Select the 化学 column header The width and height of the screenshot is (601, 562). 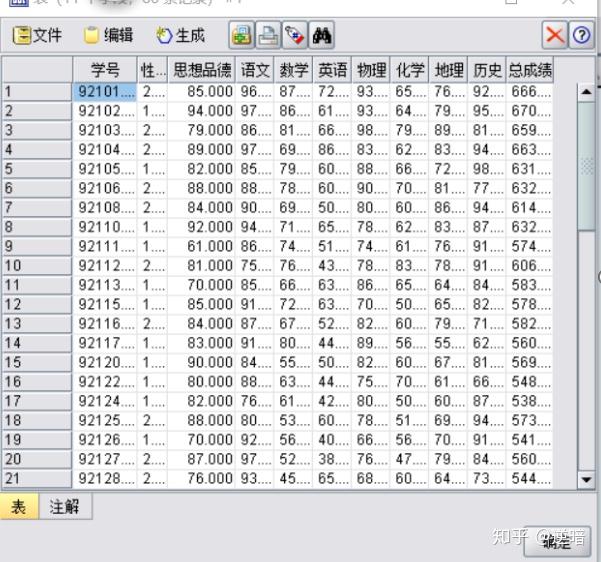(x=410, y=70)
